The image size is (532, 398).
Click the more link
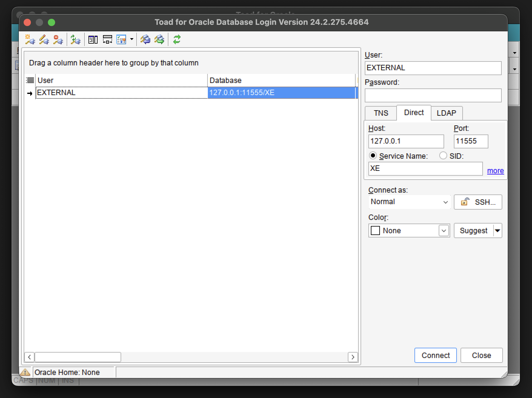tap(495, 171)
